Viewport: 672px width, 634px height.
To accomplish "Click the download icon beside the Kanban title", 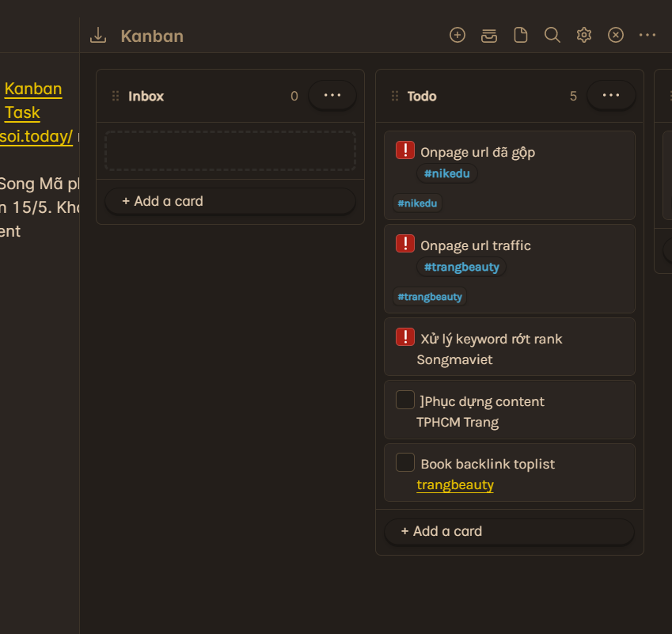I will (x=97, y=35).
